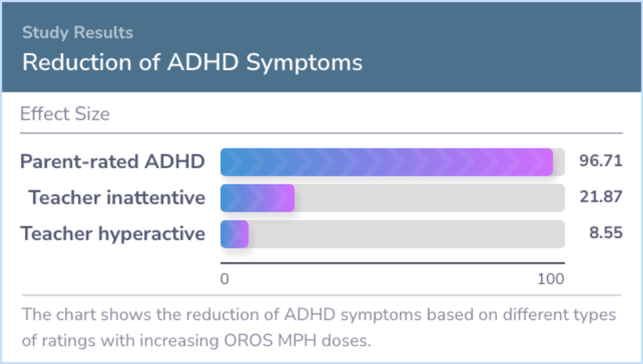This screenshot has height=364, width=643.
Task: Select the 96.71 effect size value
Action: (600, 161)
